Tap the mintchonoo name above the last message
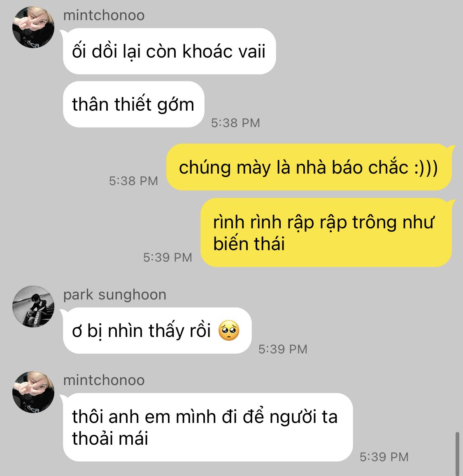 click(104, 380)
